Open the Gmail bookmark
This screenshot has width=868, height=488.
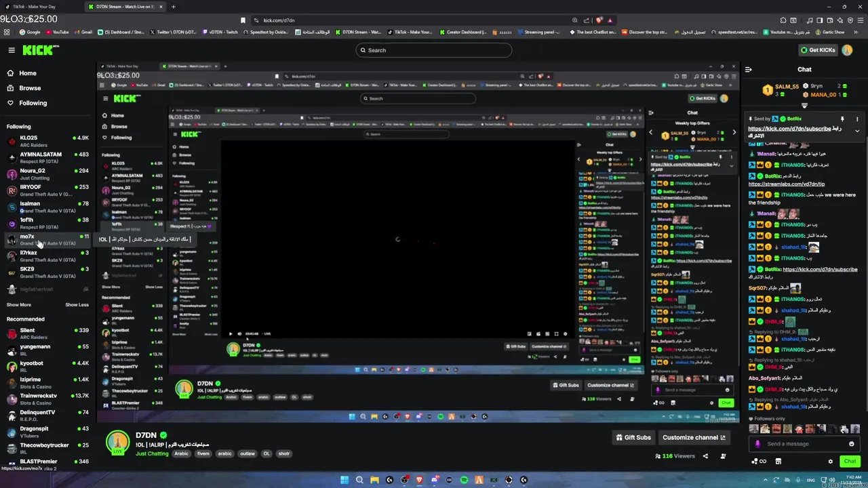[83, 32]
